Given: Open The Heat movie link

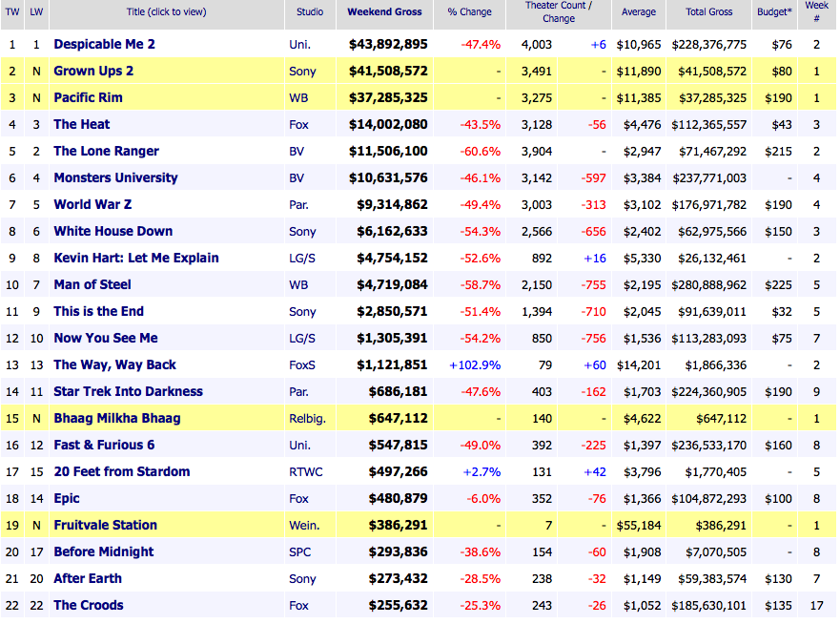Looking at the screenshot, I should [81, 124].
